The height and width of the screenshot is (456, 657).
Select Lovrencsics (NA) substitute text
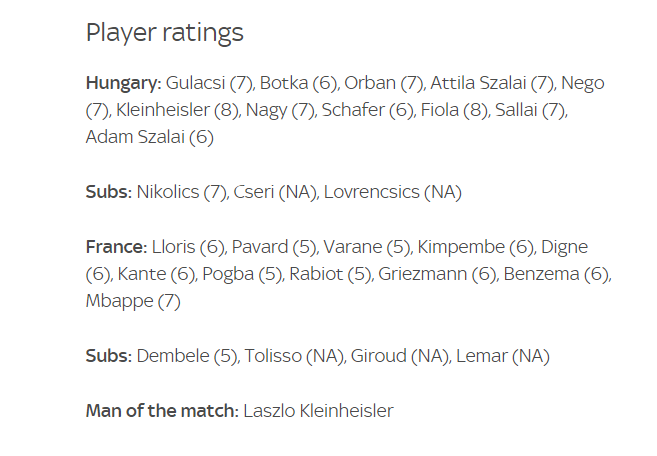393,192
